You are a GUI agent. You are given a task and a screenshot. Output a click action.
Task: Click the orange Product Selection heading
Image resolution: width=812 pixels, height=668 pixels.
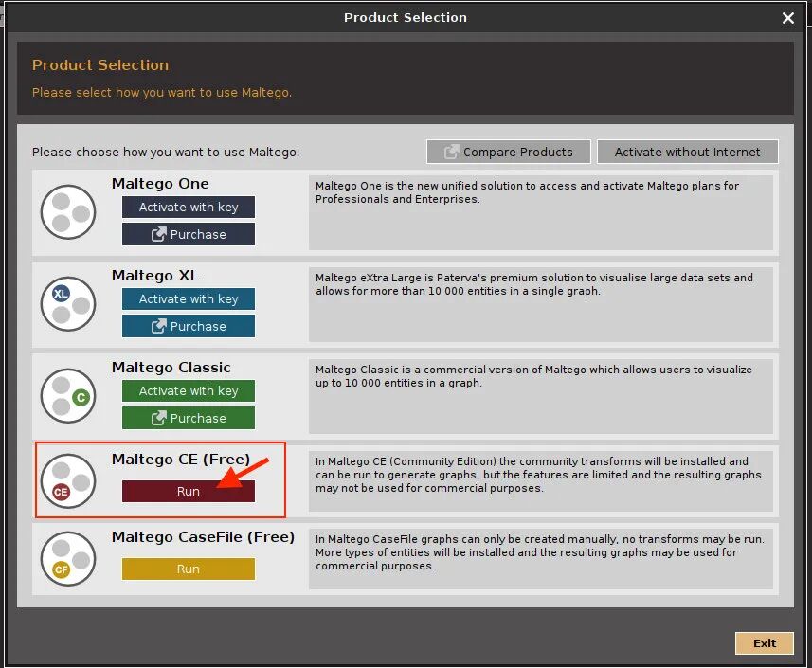100,65
